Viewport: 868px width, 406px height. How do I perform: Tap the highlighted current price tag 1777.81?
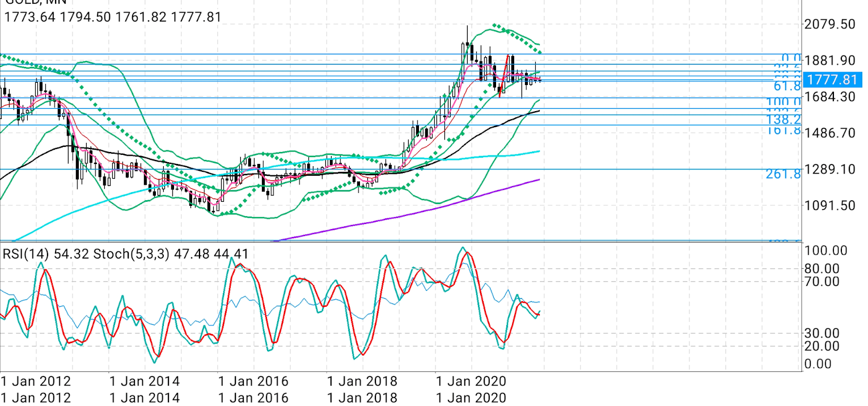coord(832,79)
